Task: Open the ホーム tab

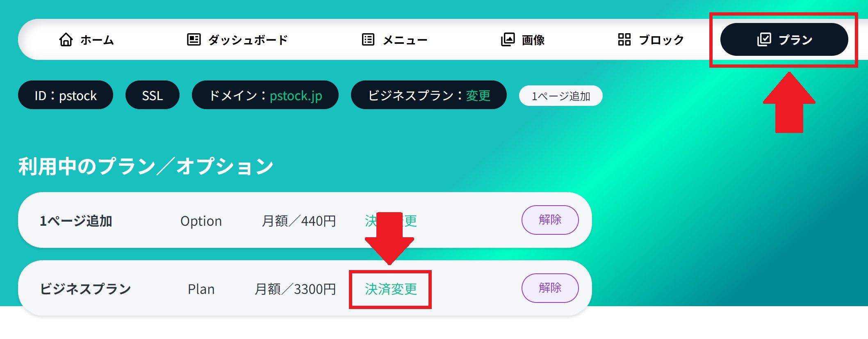Action: coord(86,40)
